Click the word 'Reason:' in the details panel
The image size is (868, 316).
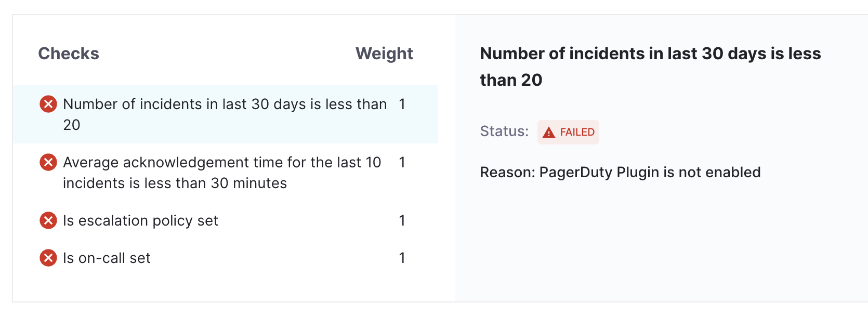pos(507,173)
